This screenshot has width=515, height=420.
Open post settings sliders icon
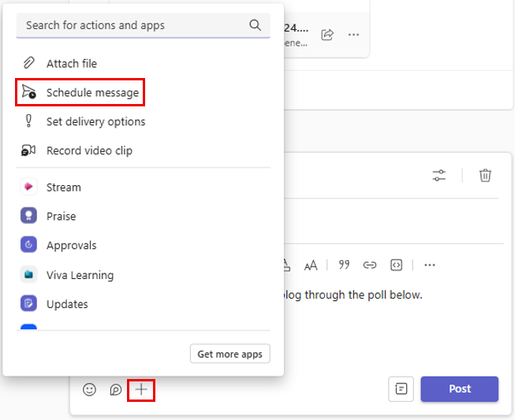pos(439,175)
